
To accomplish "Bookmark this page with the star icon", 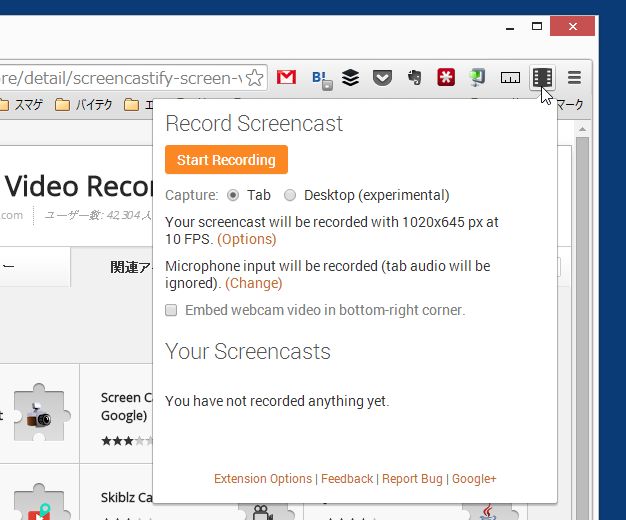I will [x=254, y=77].
